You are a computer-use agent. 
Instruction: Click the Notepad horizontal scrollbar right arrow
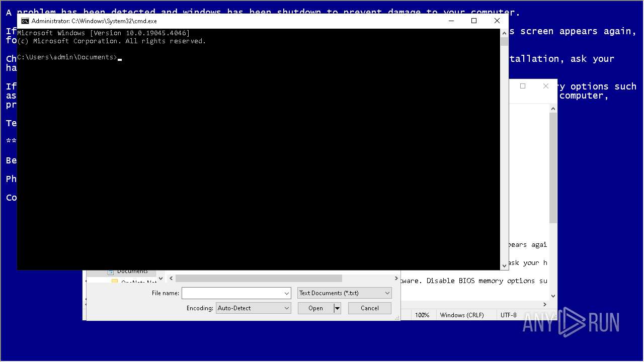point(545,304)
